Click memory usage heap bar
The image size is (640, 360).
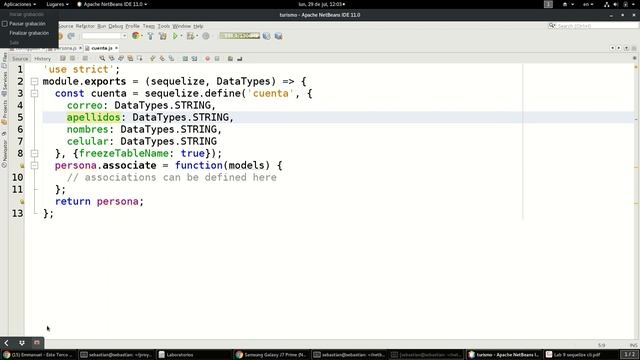coord(240,36)
